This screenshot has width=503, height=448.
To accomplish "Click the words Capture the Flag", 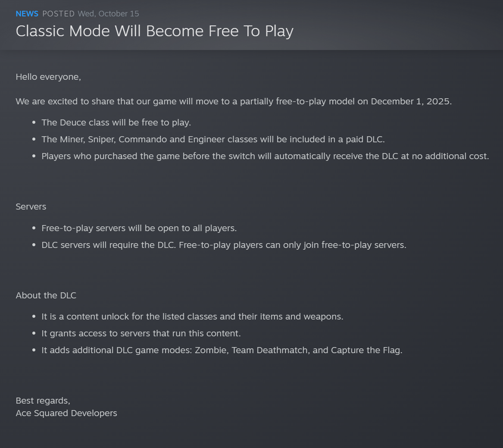I will pyautogui.click(x=366, y=350).
